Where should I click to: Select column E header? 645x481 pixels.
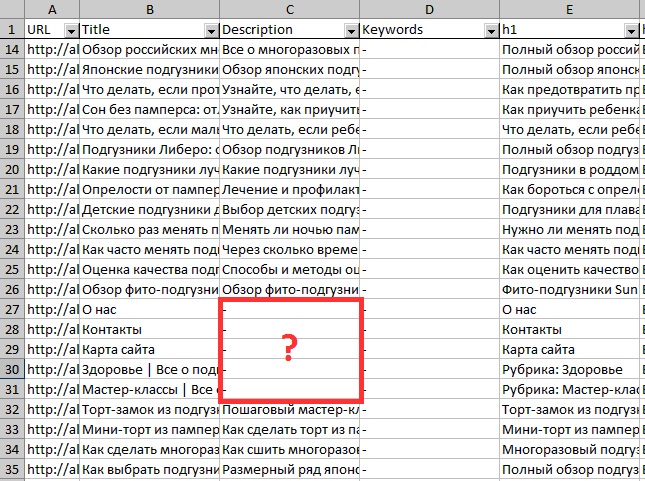569,9
